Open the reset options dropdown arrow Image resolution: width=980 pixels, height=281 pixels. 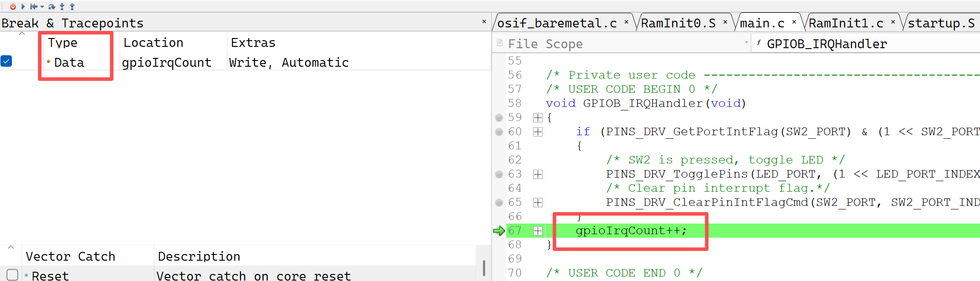(x=42, y=7)
